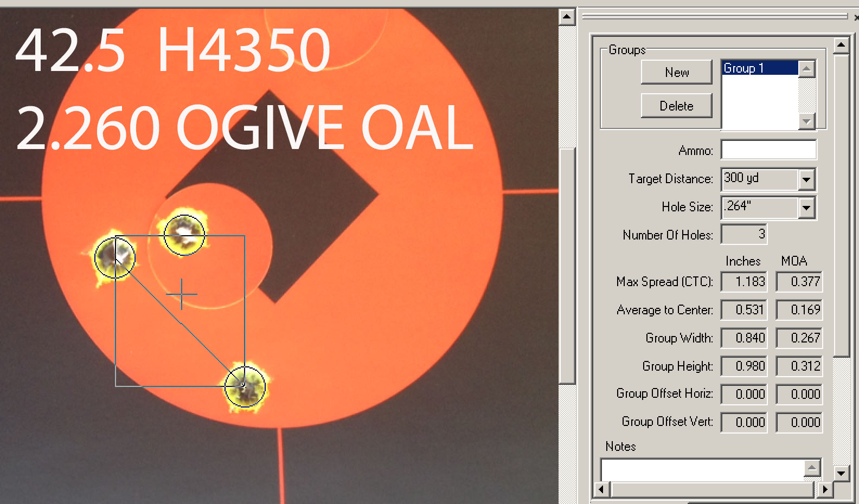Screen dimensions: 859x504
Task: Click the side panel horizontal scrollbar thumb
Action: tap(713, 489)
